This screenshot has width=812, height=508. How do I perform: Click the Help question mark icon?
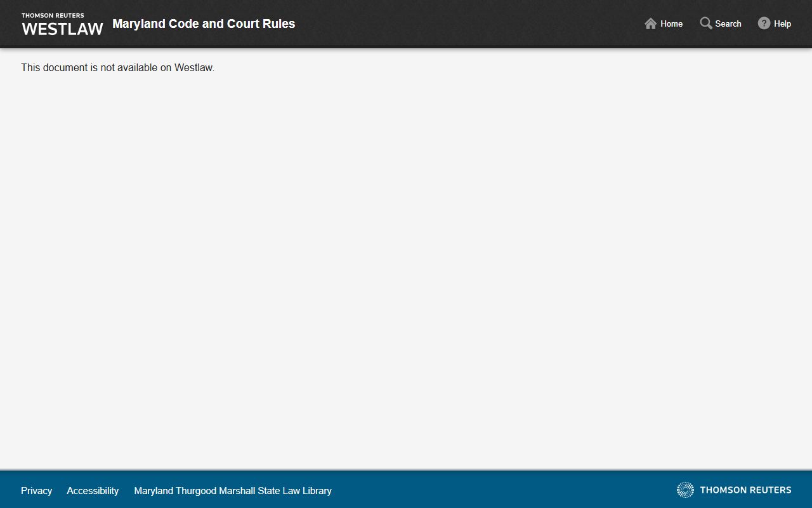764,23
